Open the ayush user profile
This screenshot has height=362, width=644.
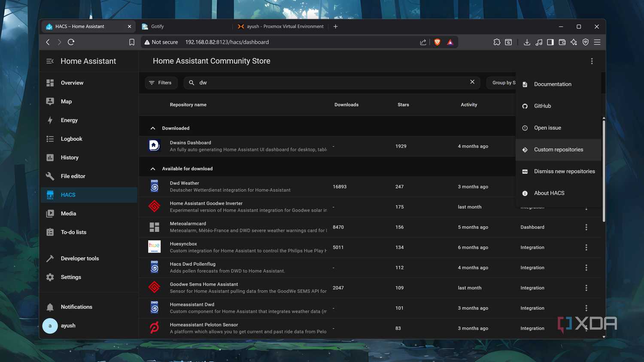pyautogui.click(x=89, y=326)
